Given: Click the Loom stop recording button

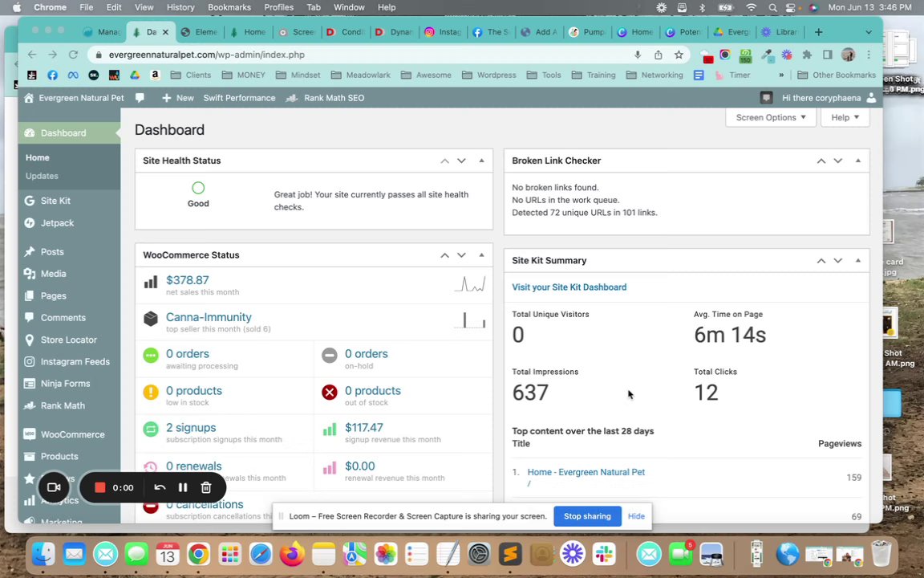Looking at the screenshot, I should point(99,487).
